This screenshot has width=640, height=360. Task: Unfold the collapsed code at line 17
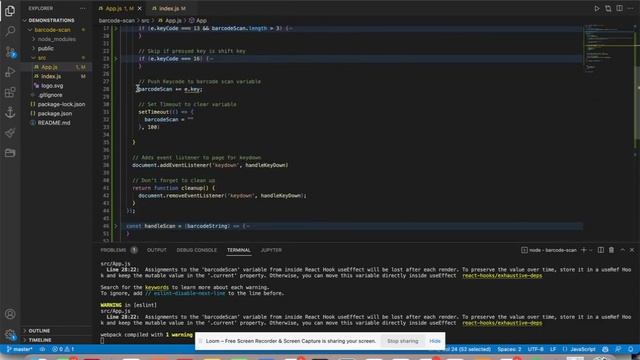tap(116, 28)
